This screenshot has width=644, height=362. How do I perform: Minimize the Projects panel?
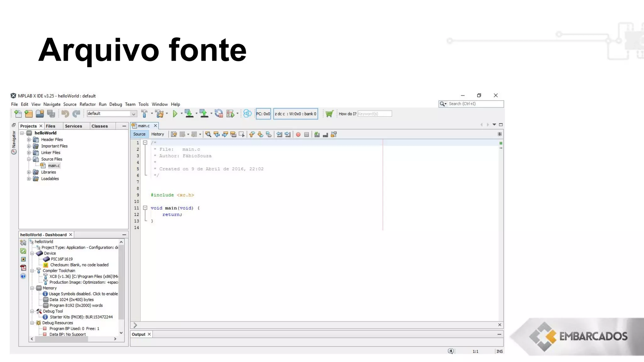click(124, 126)
